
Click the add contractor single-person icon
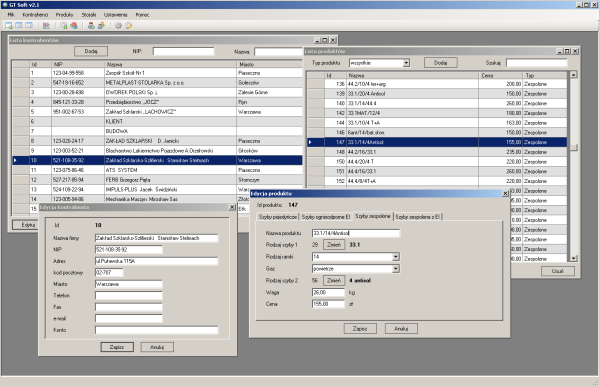click(91, 26)
